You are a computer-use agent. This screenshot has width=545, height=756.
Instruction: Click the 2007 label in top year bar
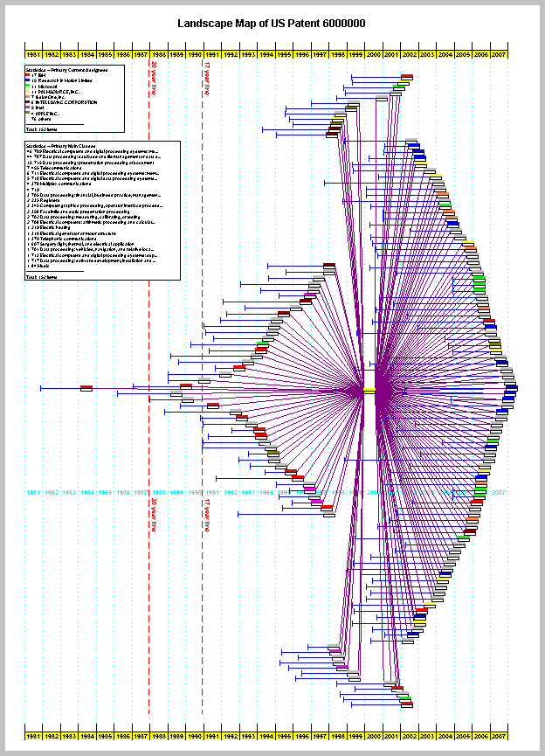[499, 54]
